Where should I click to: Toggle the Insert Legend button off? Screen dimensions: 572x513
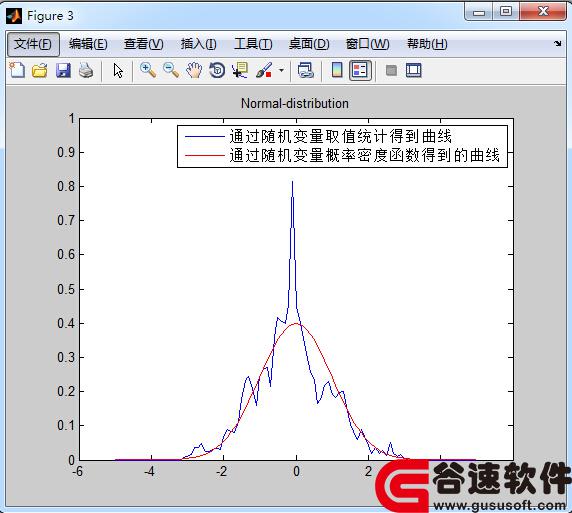click(x=360, y=70)
